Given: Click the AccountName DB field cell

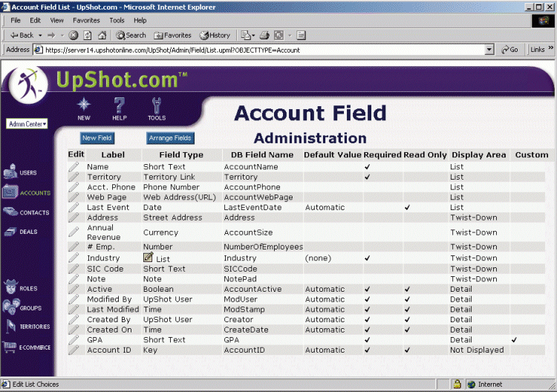Looking at the screenshot, I should [x=251, y=166].
